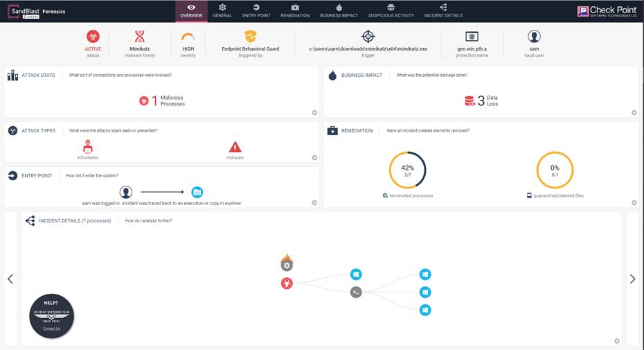Click the gray command prompt node
This screenshot has width=644, height=350.
click(x=356, y=292)
